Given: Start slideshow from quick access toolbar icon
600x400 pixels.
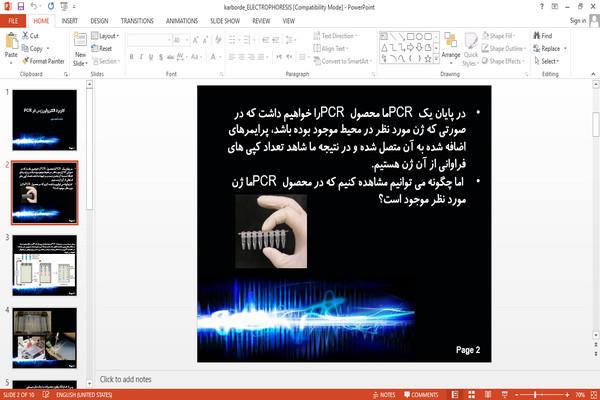Looking at the screenshot, I should 64,6.
